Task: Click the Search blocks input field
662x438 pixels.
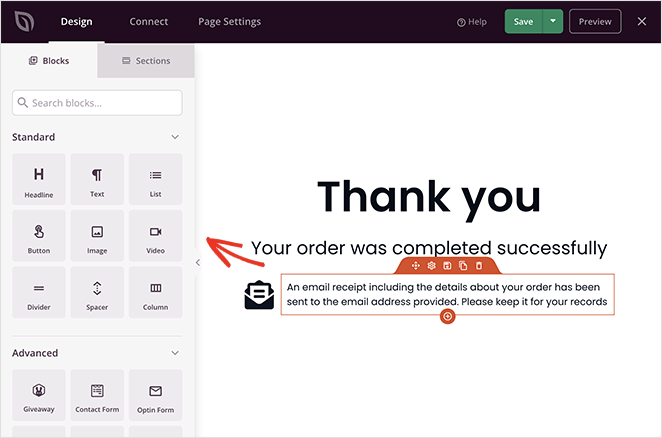Action: (97, 103)
